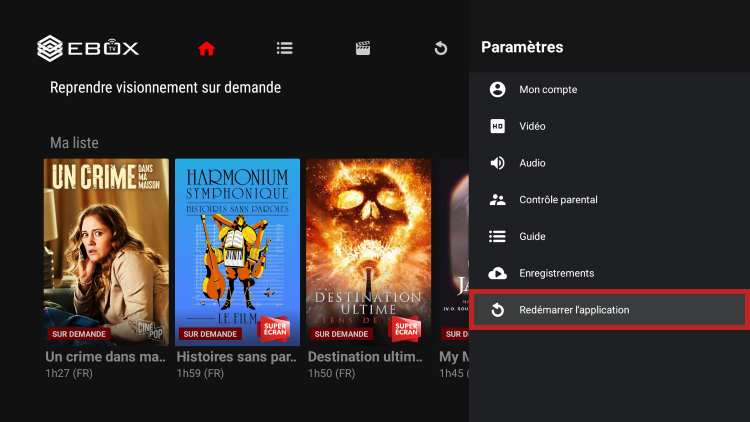Screen dimensions: 750x422
Task: Click the cloud icon for Enregistrements
Action: (x=497, y=273)
